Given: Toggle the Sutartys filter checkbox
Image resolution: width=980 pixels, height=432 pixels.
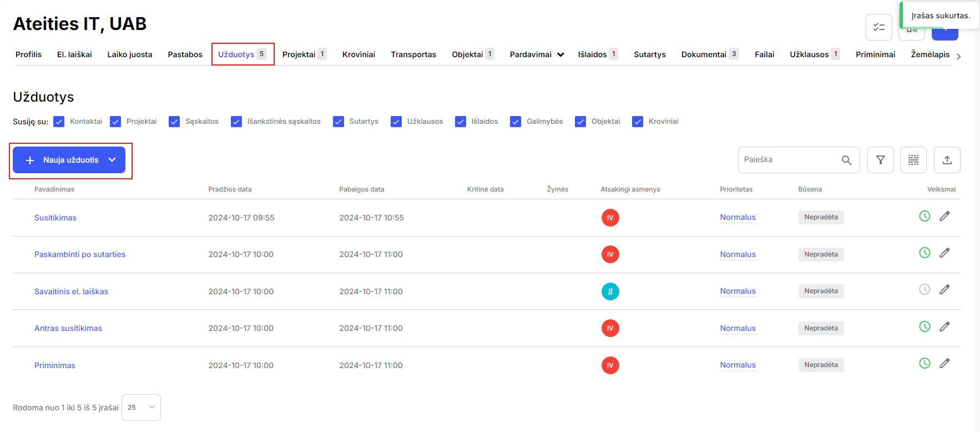Looking at the screenshot, I should coord(339,122).
